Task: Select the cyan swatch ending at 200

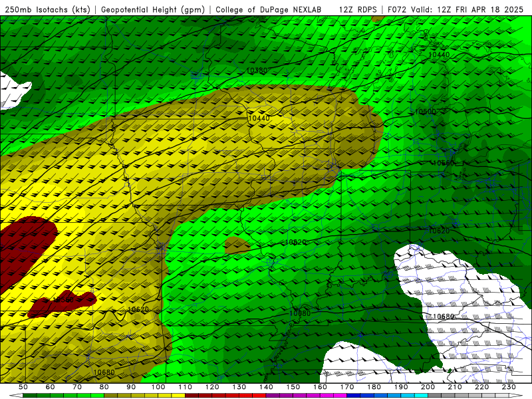Action: coord(421,396)
